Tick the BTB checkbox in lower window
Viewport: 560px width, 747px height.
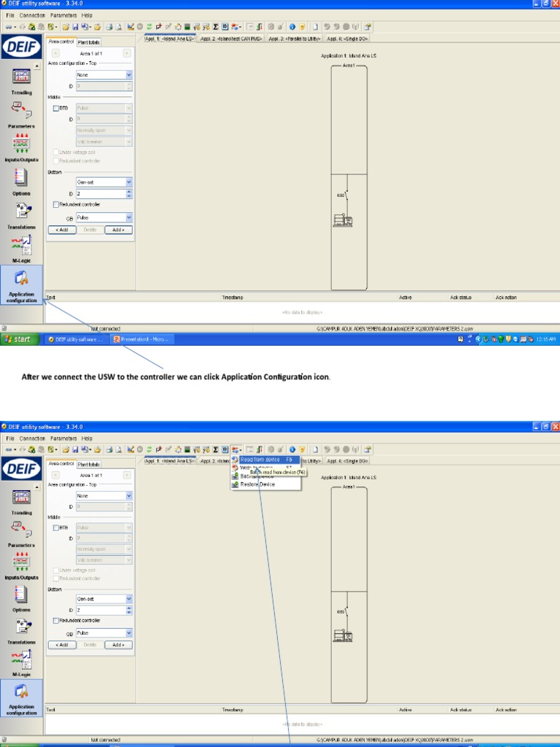(55, 528)
